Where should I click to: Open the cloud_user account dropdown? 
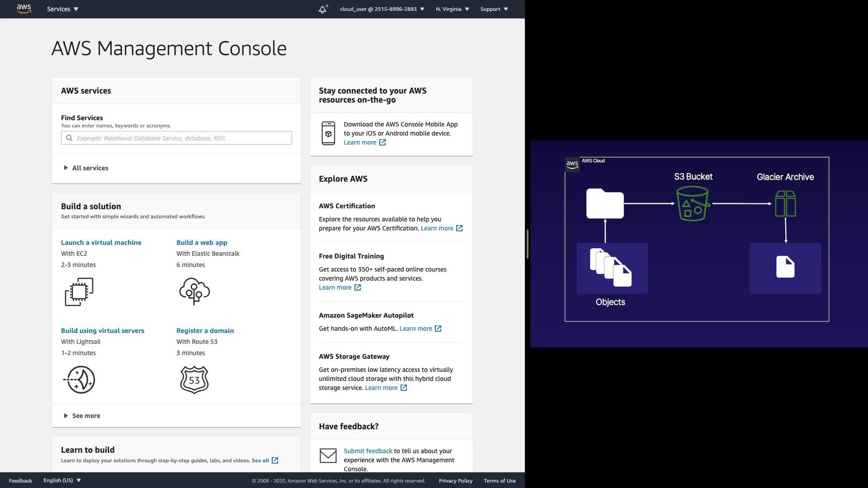(x=382, y=9)
